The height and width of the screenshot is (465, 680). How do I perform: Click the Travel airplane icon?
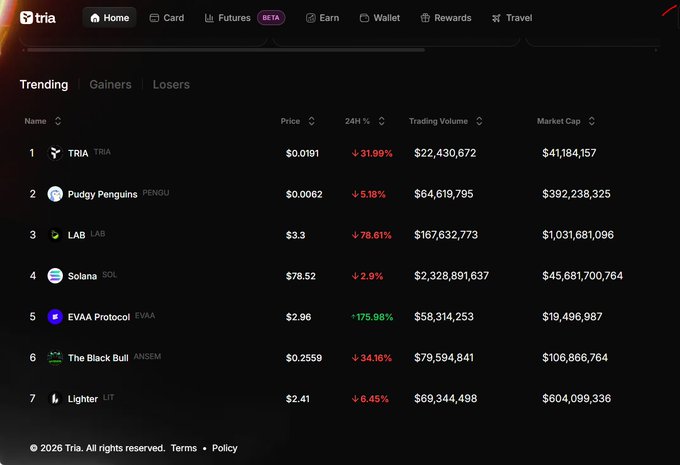coord(496,18)
